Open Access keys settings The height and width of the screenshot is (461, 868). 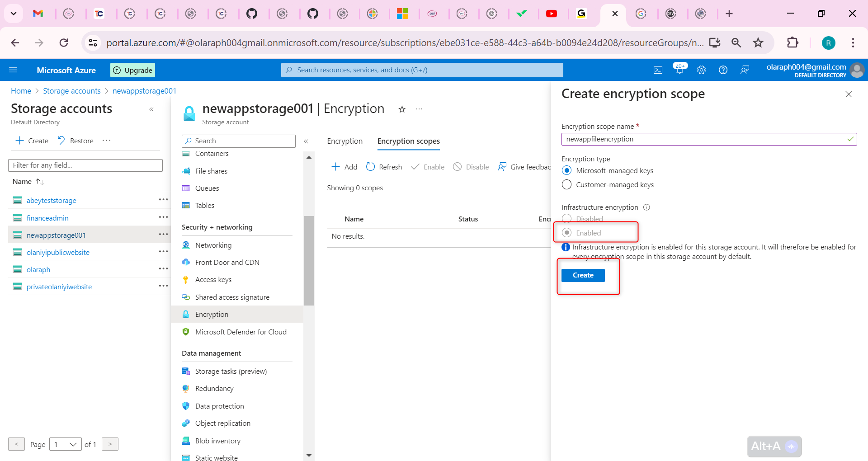213,279
